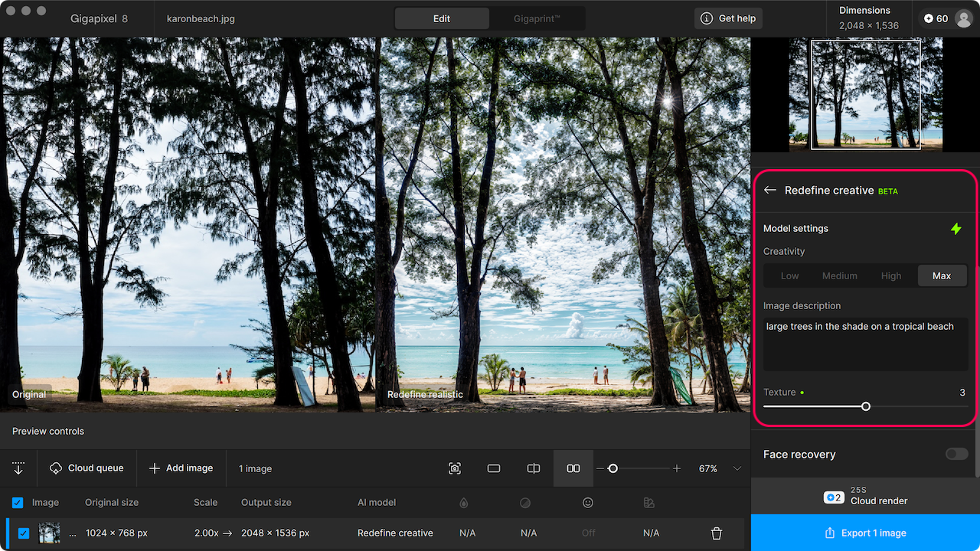Click the 1 image count label
The image size is (980, 551).
pyautogui.click(x=255, y=468)
